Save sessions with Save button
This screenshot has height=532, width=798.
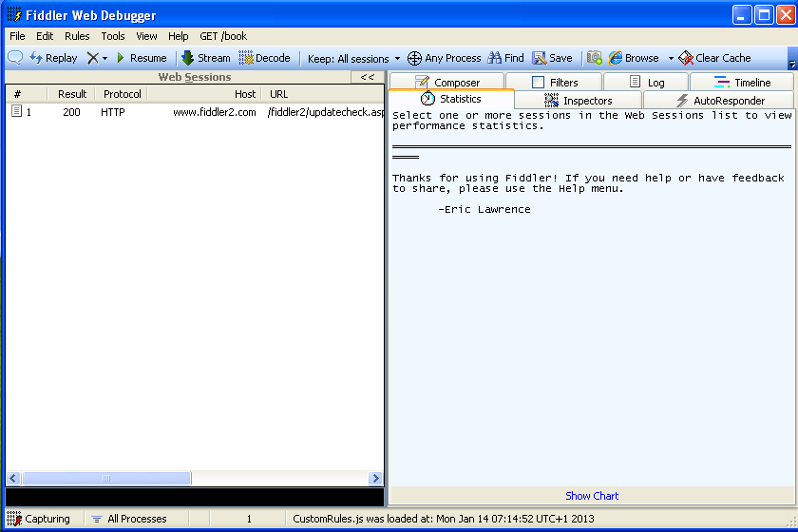[552, 58]
